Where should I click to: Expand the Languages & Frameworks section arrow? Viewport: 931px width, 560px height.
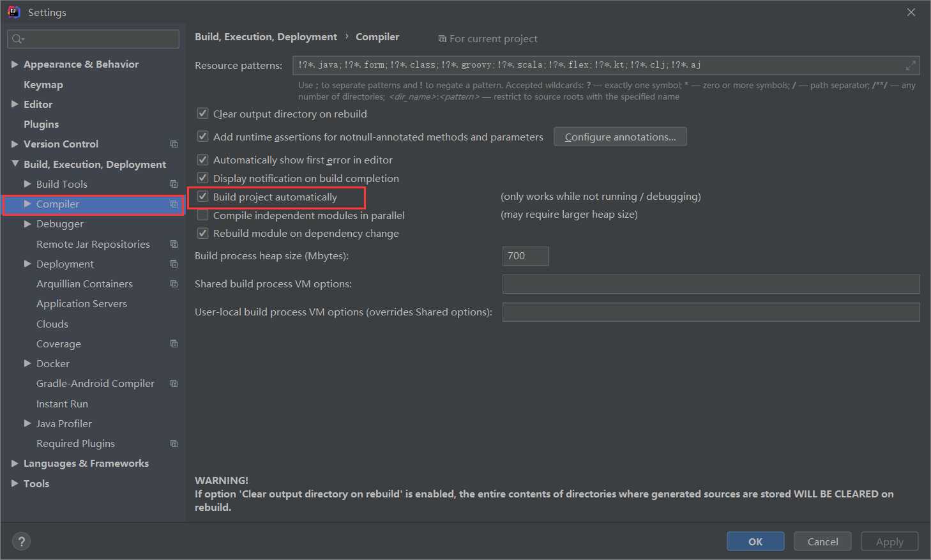15,464
